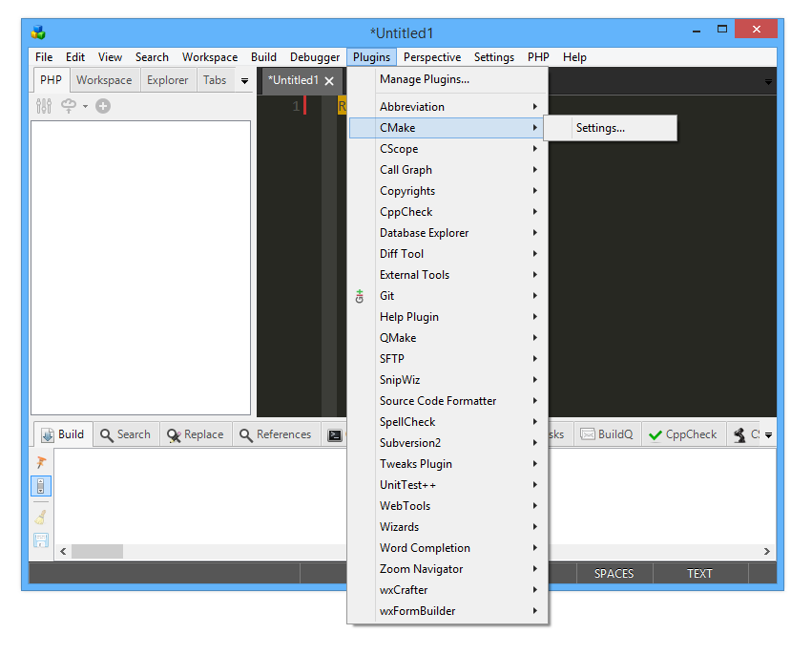
Task: Click the SPACES indicator in status bar
Action: [x=614, y=574]
